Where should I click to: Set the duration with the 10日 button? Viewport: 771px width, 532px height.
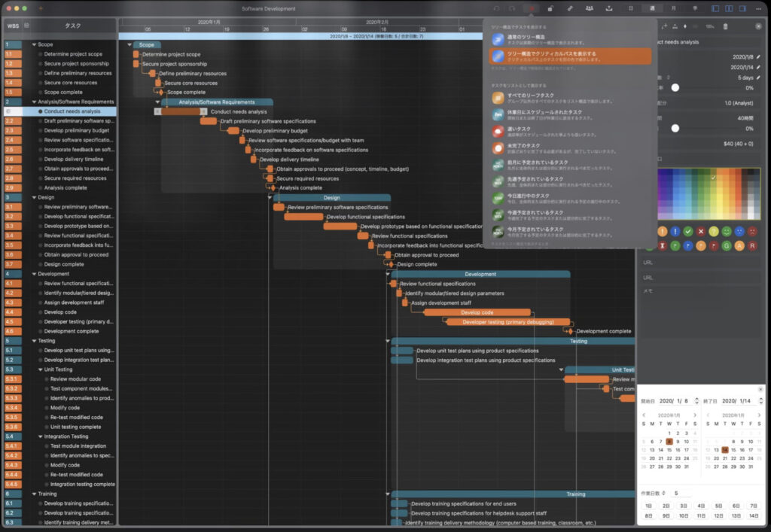(684, 515)
